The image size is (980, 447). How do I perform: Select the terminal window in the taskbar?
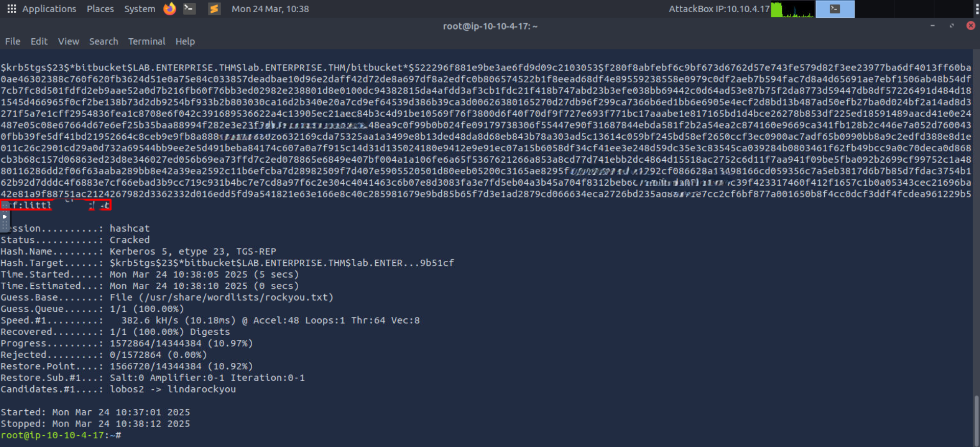[x=834, y=9]
